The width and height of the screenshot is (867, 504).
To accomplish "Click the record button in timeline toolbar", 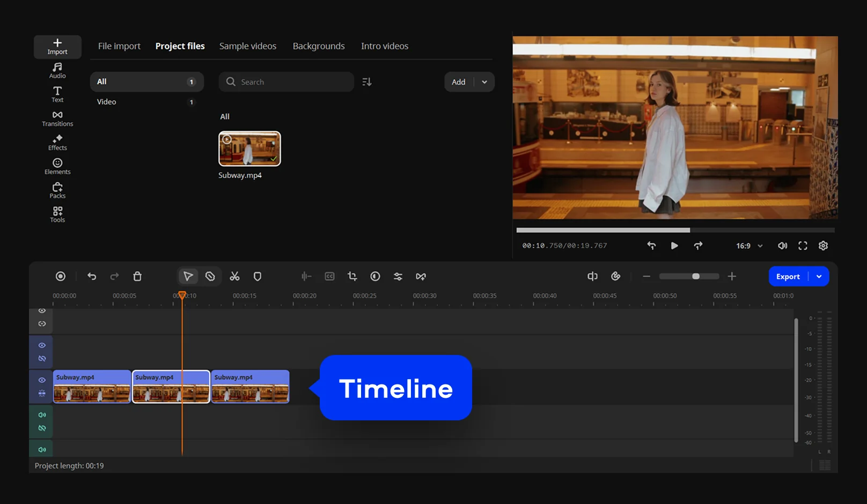I will click(61, 276).
